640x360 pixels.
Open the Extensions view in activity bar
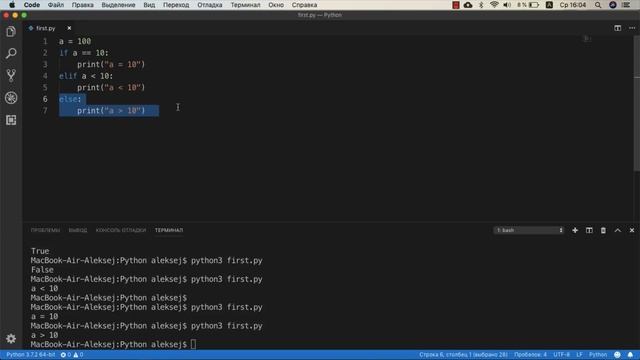click(x=11, y=120)
